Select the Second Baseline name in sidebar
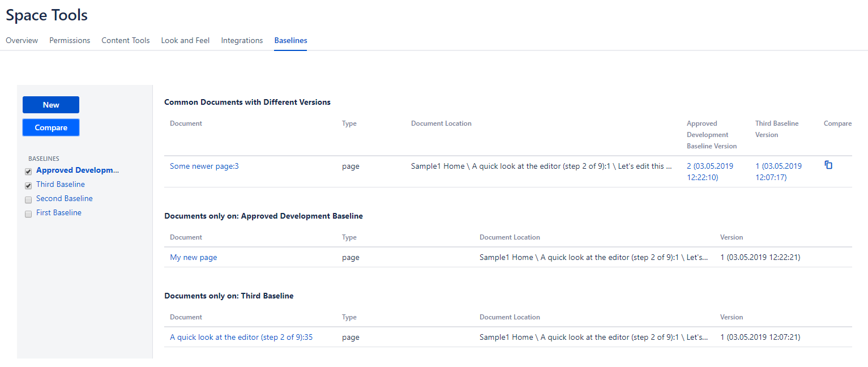 coord(65,199)
